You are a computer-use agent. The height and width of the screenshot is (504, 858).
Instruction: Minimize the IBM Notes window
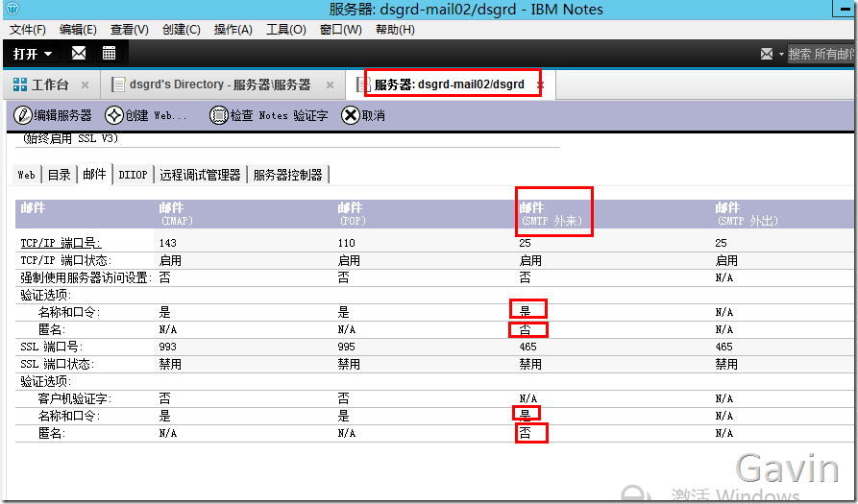pyautogui.click(x=845, y=9)
